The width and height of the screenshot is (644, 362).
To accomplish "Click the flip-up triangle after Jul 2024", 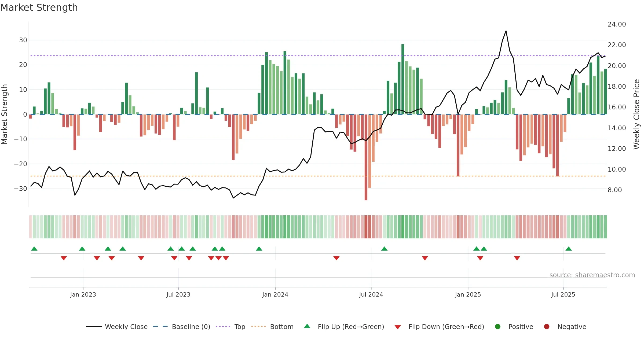I will 384,249.
